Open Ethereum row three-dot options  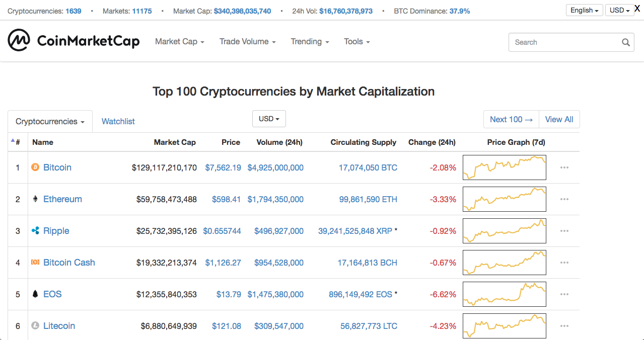[564, 199]
